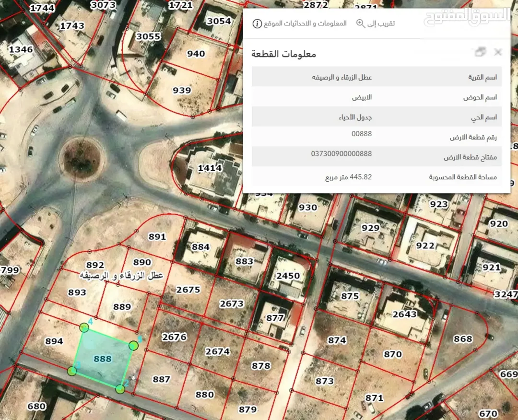Click the رقم قطعة الارض row label
518x420 pixels.
click(473, 137)
